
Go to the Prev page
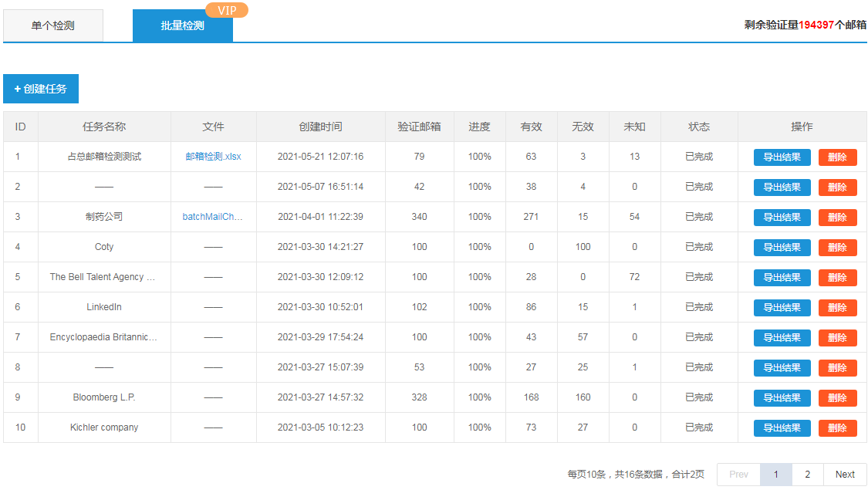pos(738,475)
